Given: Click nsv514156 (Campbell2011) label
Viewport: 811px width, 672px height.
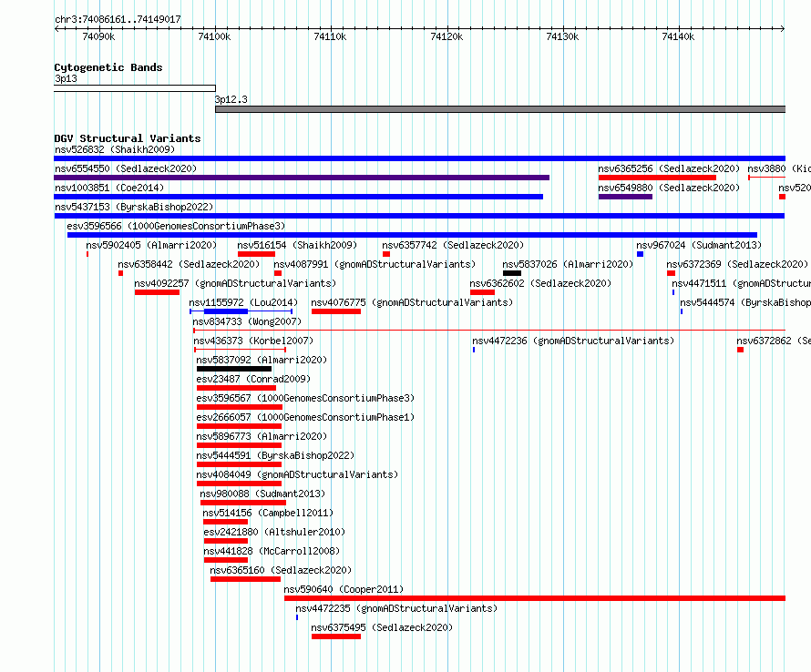Looking at the screenshot, I should [x=268, y=513].
